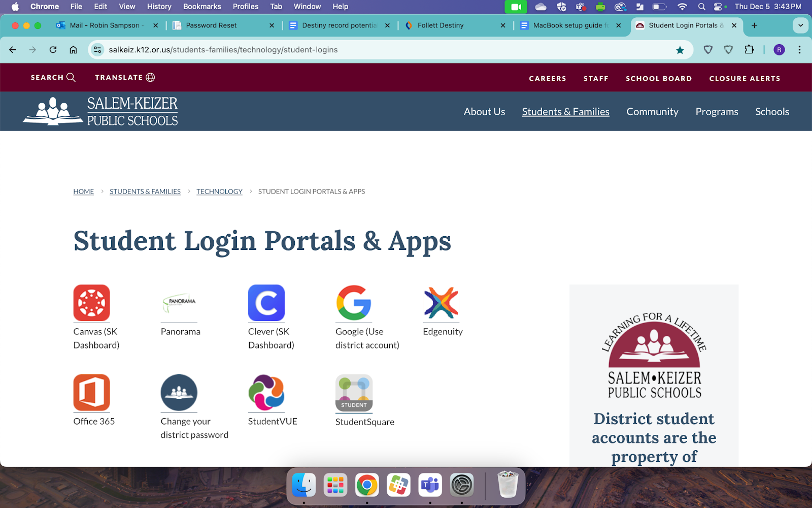The image size is (812, 508).
Task: Open the File menu in the menu bar
Action: point(76,7)
